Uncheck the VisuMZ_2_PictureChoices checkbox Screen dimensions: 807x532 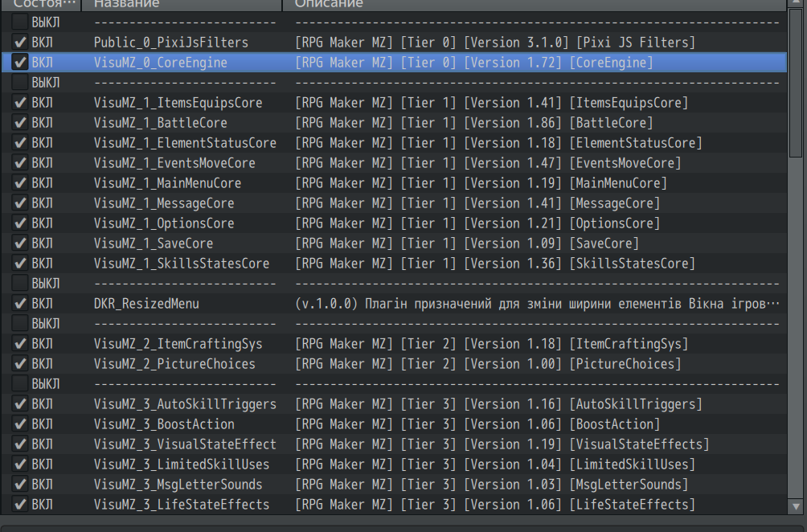[20, 364]
